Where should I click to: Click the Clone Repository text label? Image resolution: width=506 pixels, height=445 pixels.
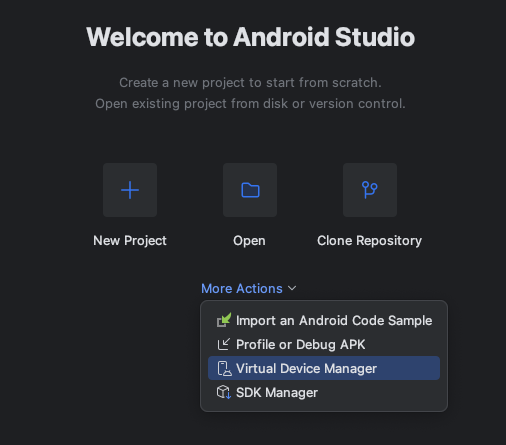tap(369, 241)
